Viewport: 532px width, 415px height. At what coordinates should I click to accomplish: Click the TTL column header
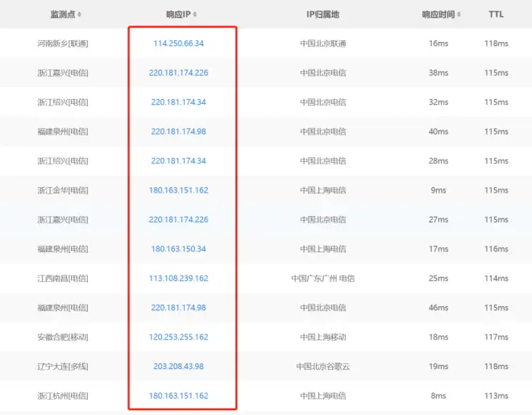[x=496, y=15]
